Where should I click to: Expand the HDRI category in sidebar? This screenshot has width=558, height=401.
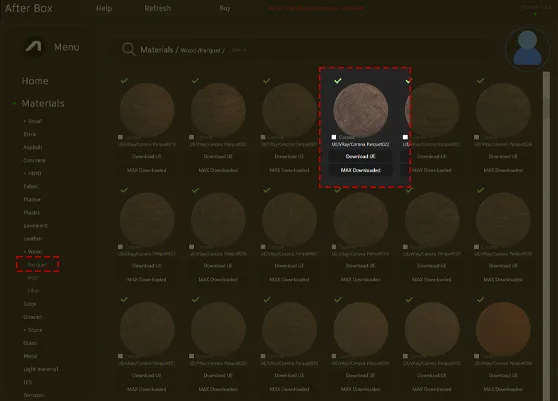click(32, 173)
